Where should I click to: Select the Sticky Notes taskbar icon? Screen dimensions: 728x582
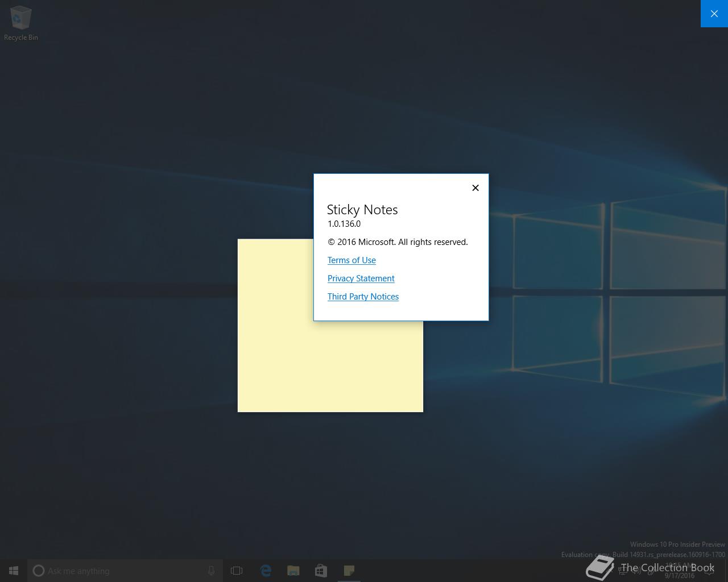pos(349,571)
